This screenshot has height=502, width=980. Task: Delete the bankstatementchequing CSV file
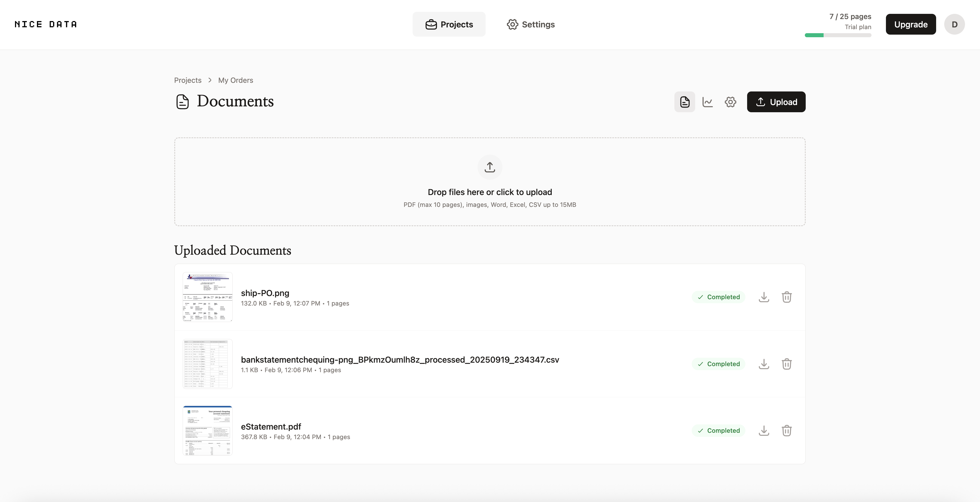[x=786, y=364]
